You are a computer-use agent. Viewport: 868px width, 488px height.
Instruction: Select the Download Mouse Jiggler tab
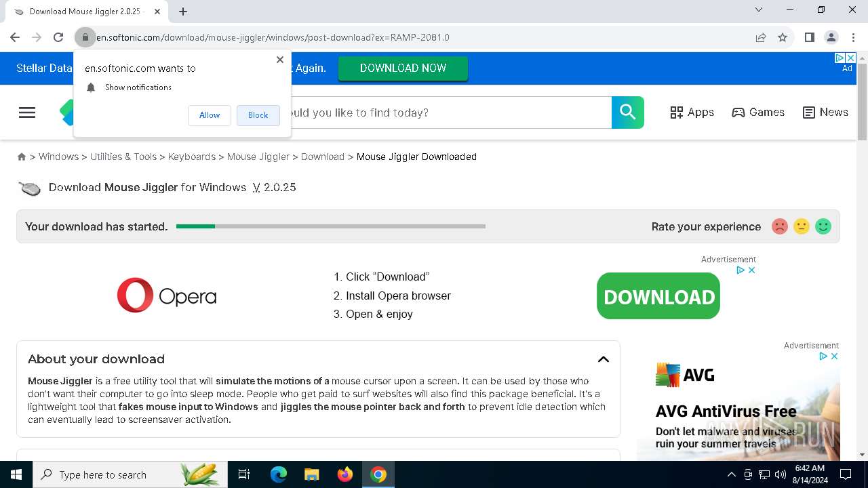tap(85, 12)
